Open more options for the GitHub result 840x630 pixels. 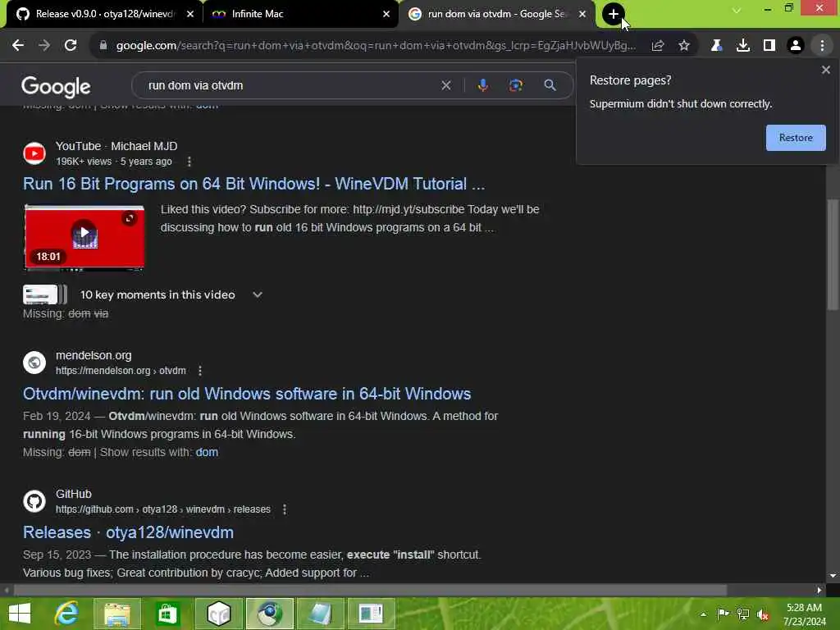coord(285,509)
